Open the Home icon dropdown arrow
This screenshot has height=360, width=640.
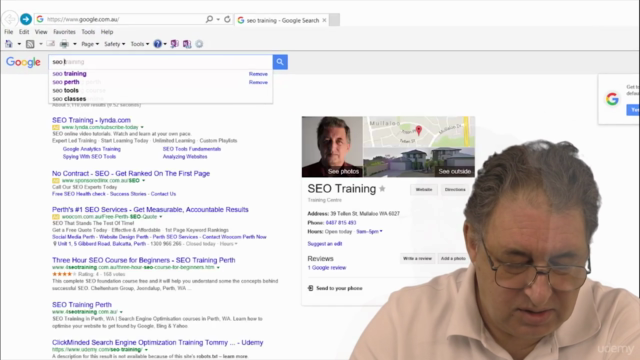tap(19, 44)
